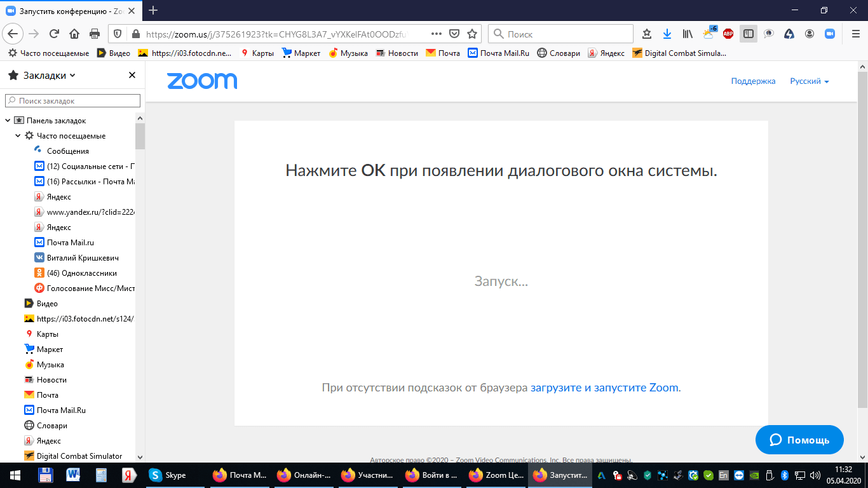The height and width of the screenshot is (488, 868).
Task: Click the Поиск закладок search field
Action: click(73, 100)
